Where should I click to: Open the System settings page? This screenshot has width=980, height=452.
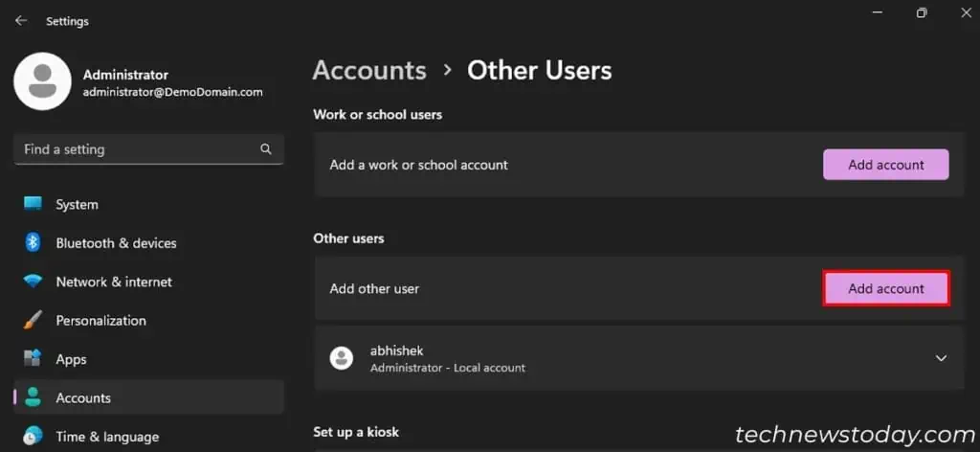[x=77, y=204]
